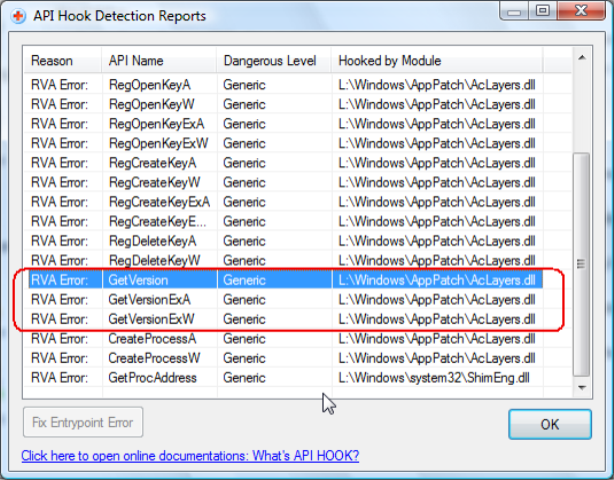Screen dimensions: 614x480
Task: Sort by the Dangerous Level column header
Action: click(x=274, y=61)
